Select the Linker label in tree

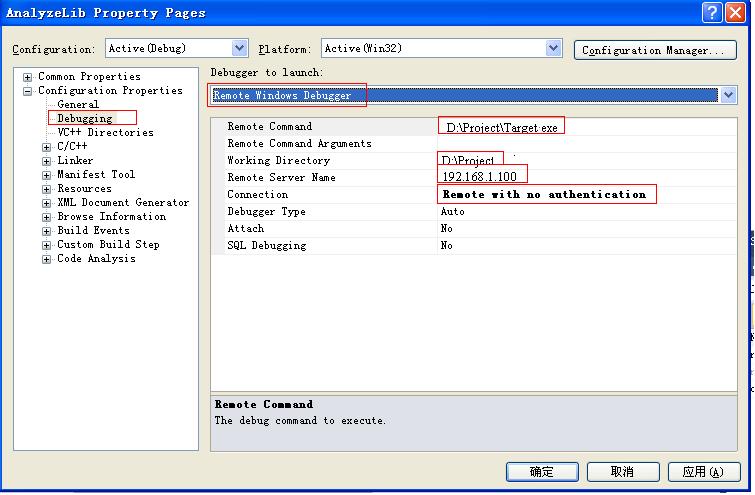(75, 160)
